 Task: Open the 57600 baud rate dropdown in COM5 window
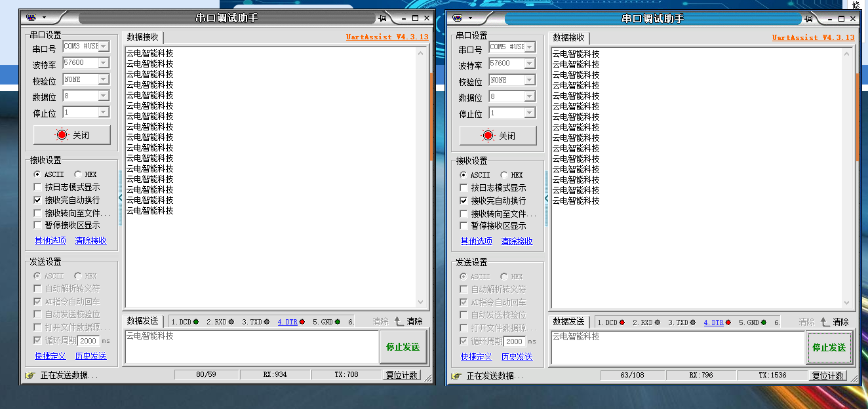[530, 64]
